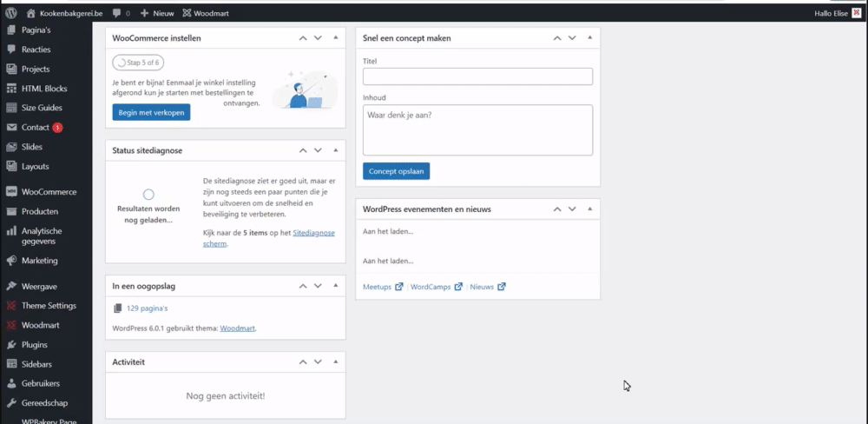
Task: Click the user avatar next to Hallo Elise
Action: coord(857,13)
